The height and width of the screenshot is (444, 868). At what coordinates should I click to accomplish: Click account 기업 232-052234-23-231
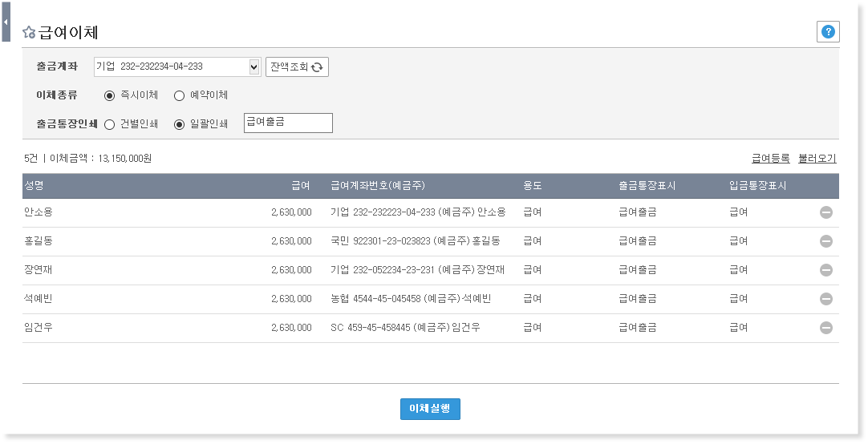point(383,270)
